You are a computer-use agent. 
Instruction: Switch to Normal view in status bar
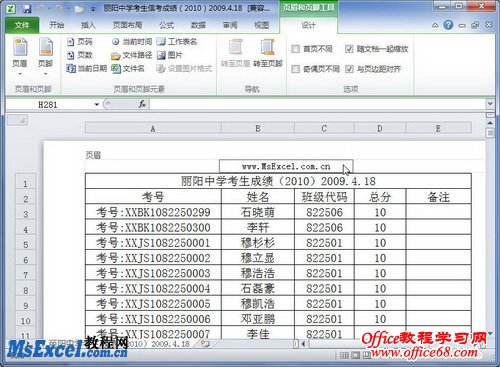(344, 356)
